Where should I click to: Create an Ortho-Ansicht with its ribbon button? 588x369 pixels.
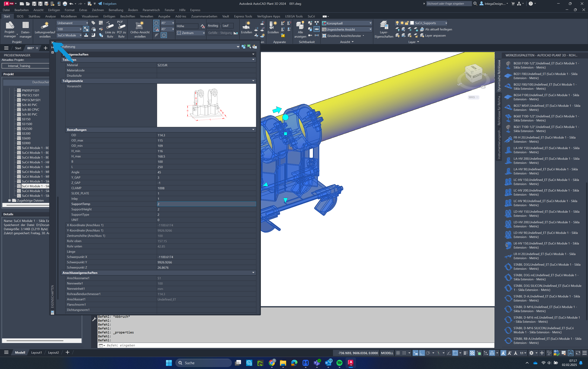[x=140, y=30]
